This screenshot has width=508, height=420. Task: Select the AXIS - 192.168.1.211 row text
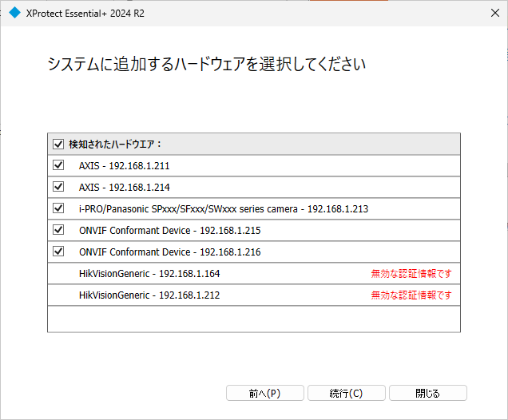124,166
